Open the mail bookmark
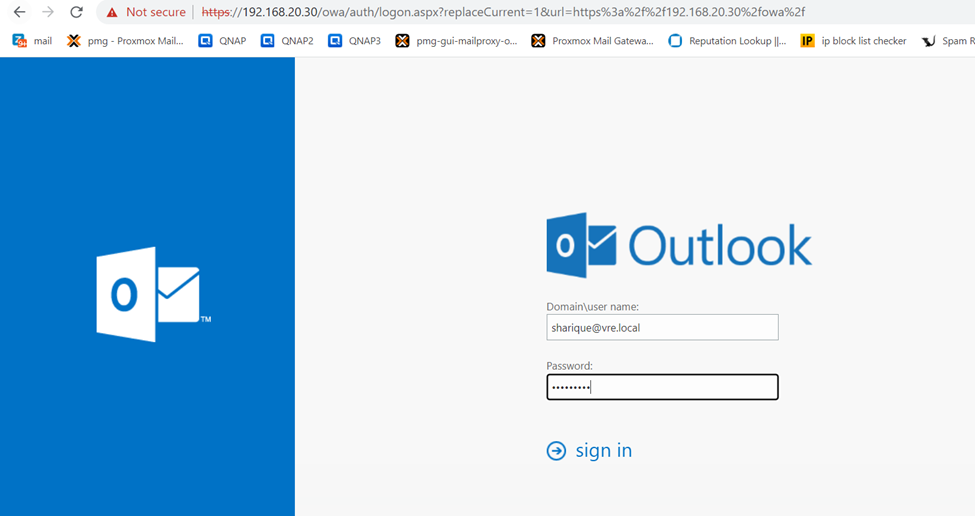The width and height of the screenshot is (975, 516). [32, 41]
